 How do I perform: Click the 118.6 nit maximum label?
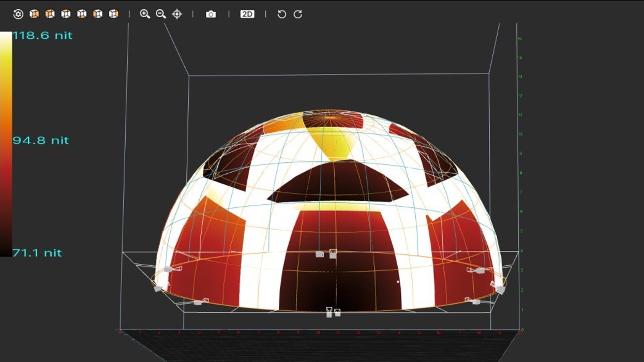[x=41, y=35]
